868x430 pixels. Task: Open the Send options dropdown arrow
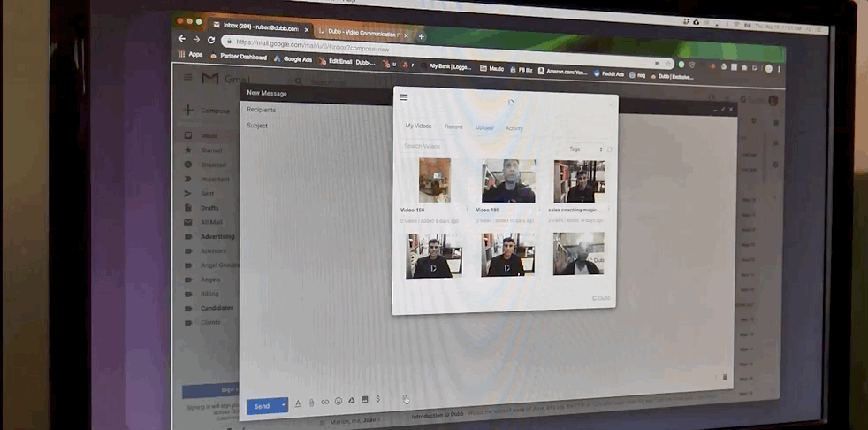point(283,405)
